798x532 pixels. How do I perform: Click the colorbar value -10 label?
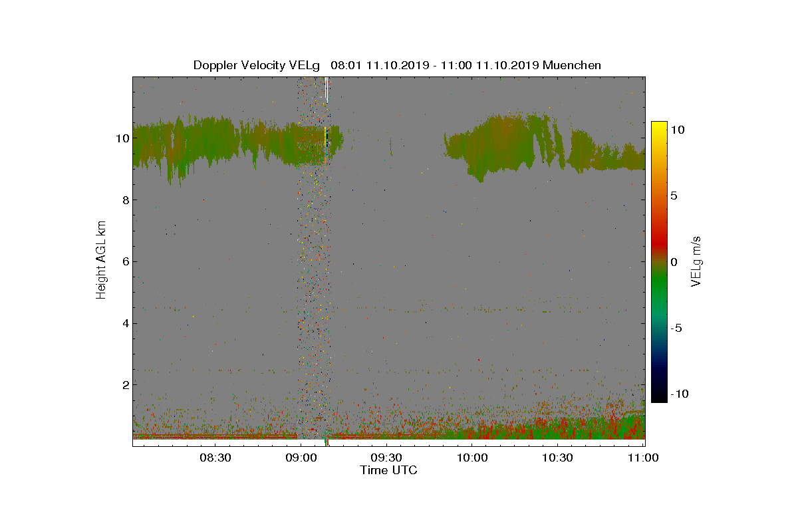tap(679, 394)
